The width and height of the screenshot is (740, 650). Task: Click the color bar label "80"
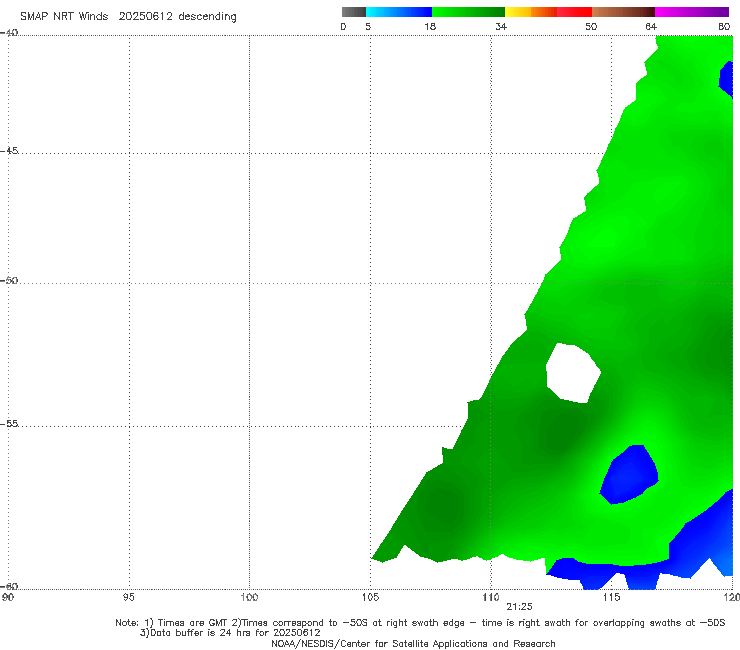click(x=724, y=26)
